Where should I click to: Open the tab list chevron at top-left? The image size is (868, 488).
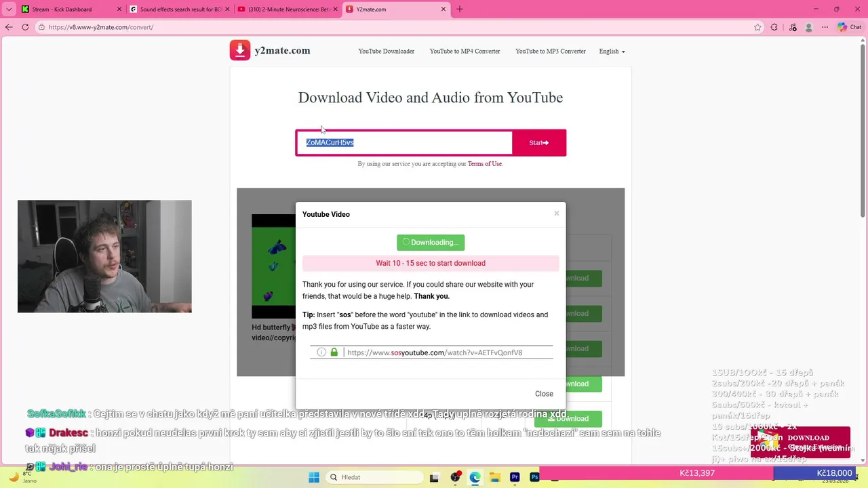(9, 9)
